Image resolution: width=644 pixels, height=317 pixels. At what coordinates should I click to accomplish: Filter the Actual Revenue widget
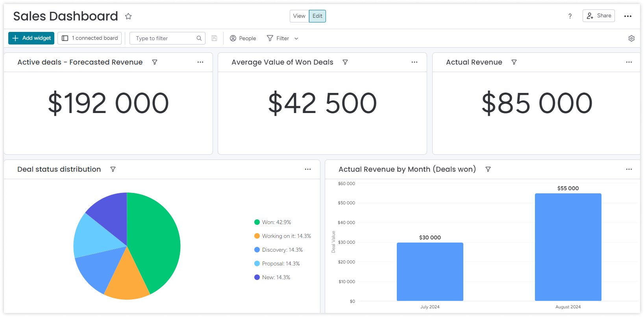pos(514,62)
